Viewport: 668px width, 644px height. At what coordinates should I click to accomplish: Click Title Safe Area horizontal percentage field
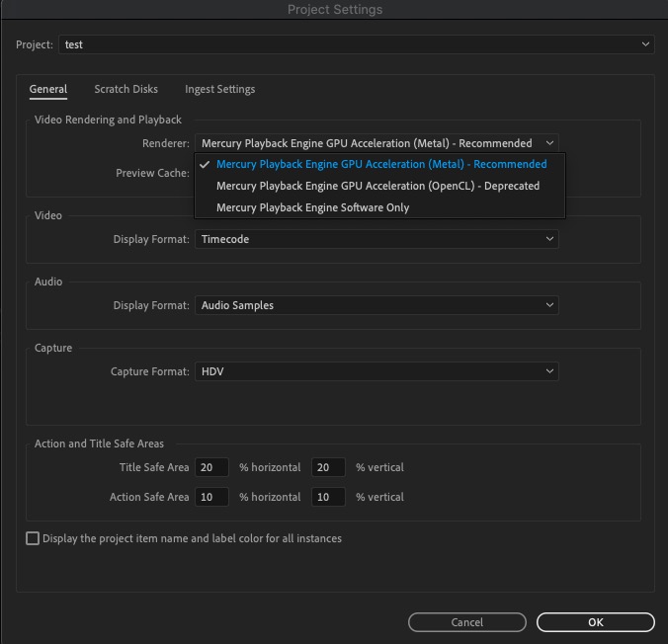coord(211,467)
